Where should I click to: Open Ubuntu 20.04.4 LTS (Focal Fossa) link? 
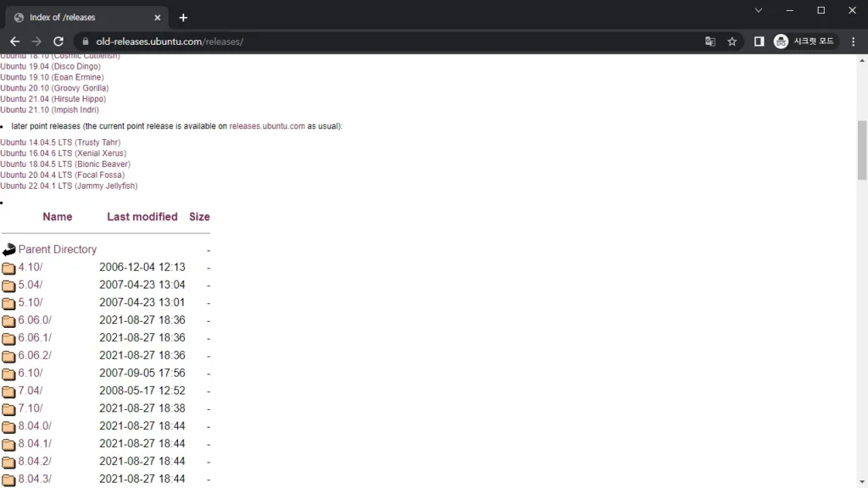click(x=63, y=175)
